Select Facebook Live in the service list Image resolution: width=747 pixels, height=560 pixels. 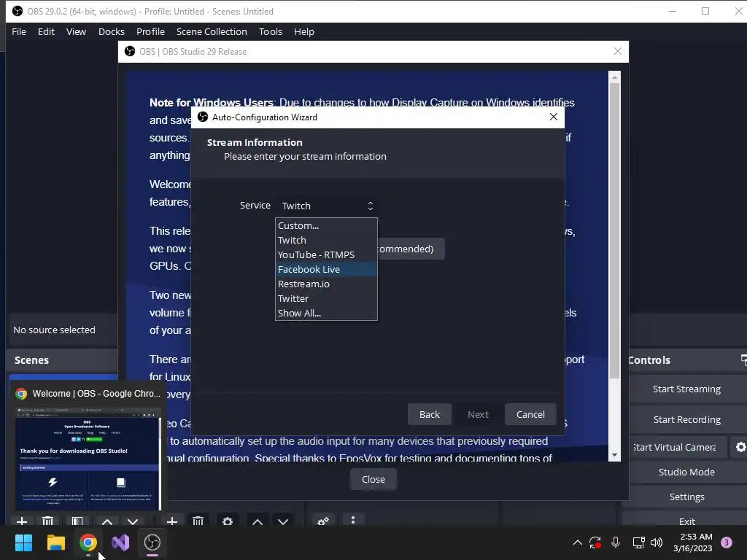pos(326,270)
